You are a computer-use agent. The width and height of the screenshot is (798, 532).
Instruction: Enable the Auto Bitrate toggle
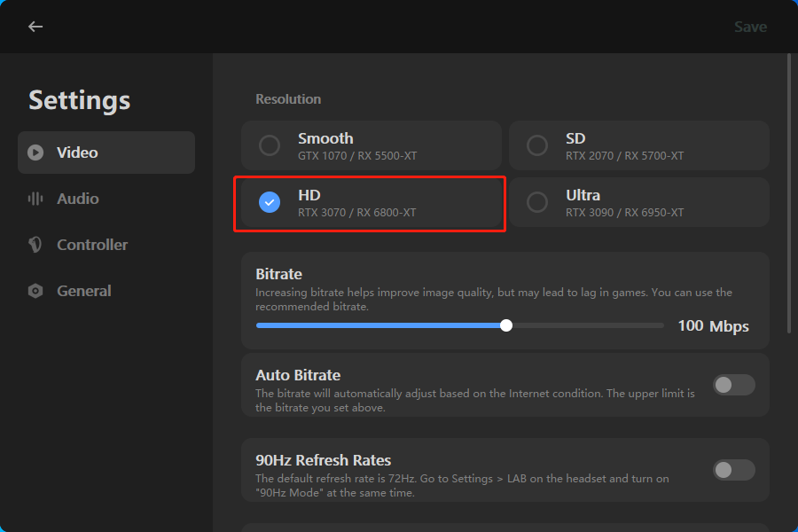[733, 385]
